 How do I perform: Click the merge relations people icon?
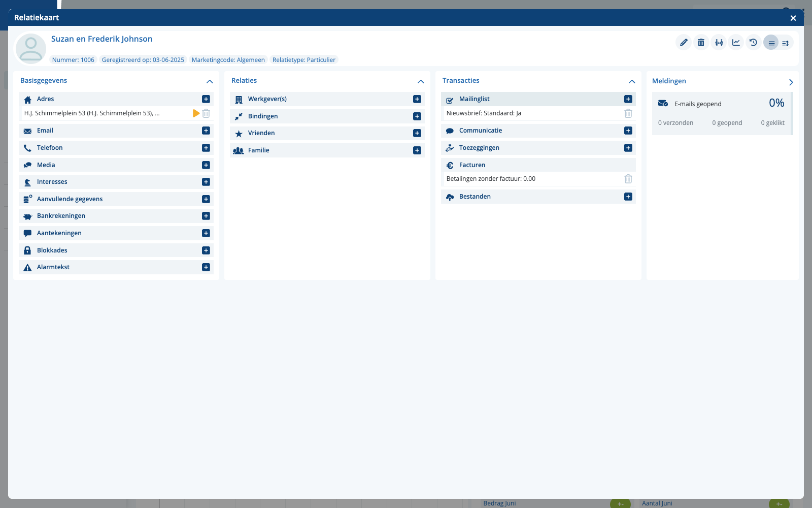coord(719,43)
